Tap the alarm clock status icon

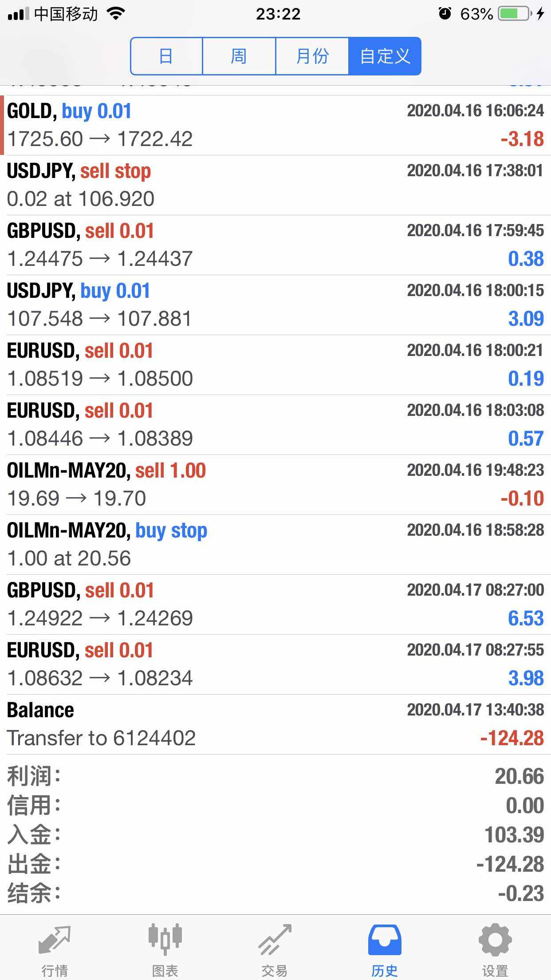pyautogui.click(x=445, y=14)
